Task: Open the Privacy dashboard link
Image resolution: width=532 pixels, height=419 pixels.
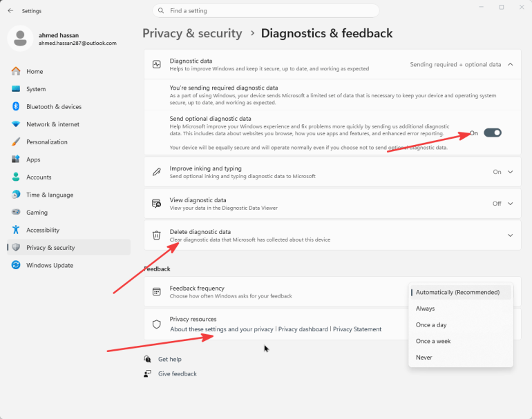Action: coord(303,329)
